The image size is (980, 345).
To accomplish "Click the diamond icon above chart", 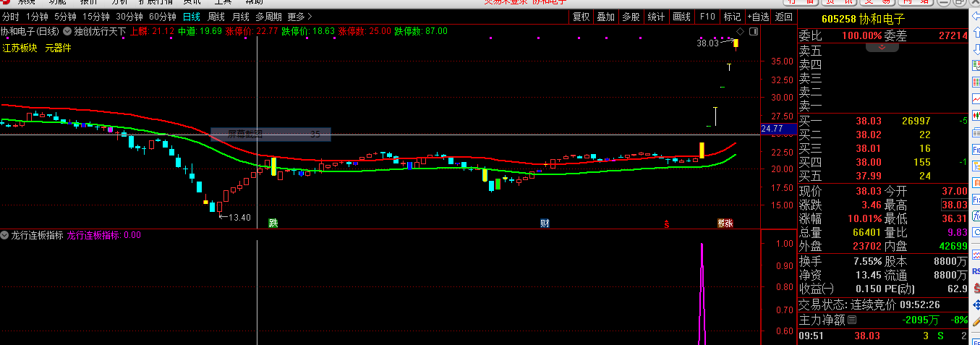I will [741, 31].
